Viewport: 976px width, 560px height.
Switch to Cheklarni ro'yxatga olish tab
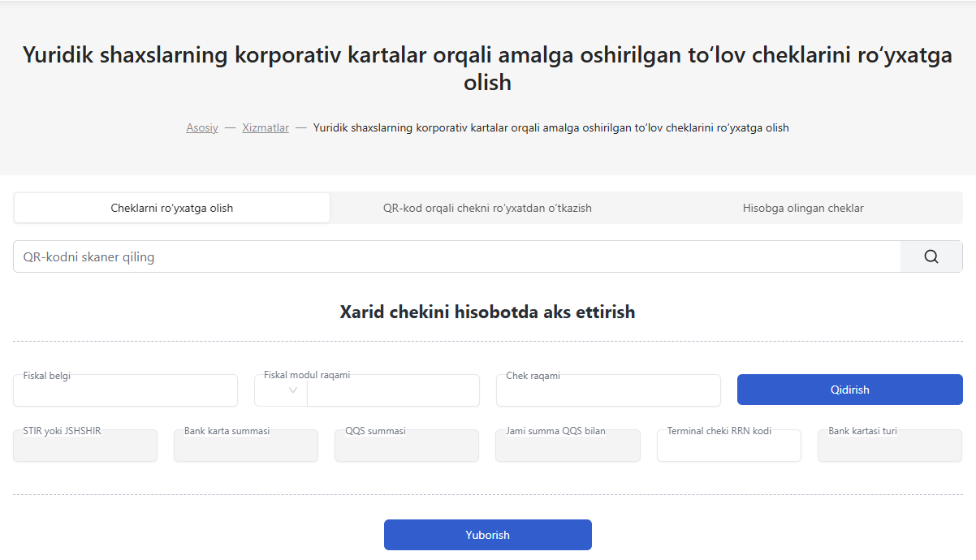pos(172,208)
